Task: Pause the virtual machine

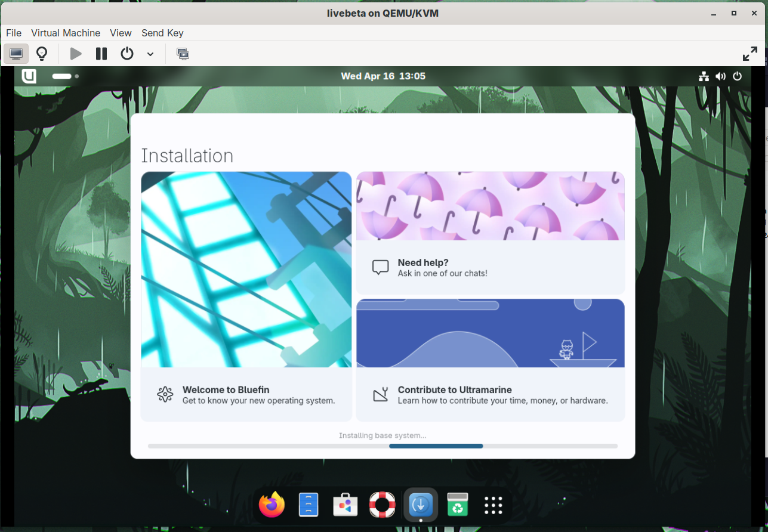Action: [101, 54]
